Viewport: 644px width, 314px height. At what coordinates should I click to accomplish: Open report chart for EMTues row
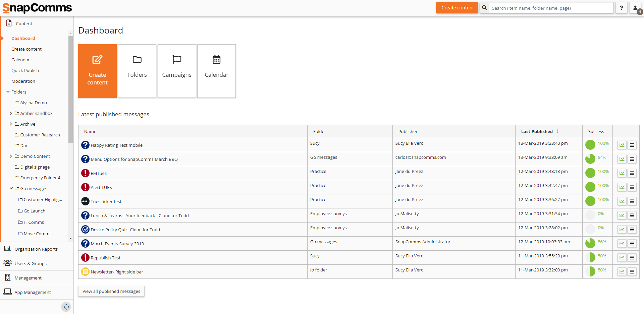(x=622, y=173)
